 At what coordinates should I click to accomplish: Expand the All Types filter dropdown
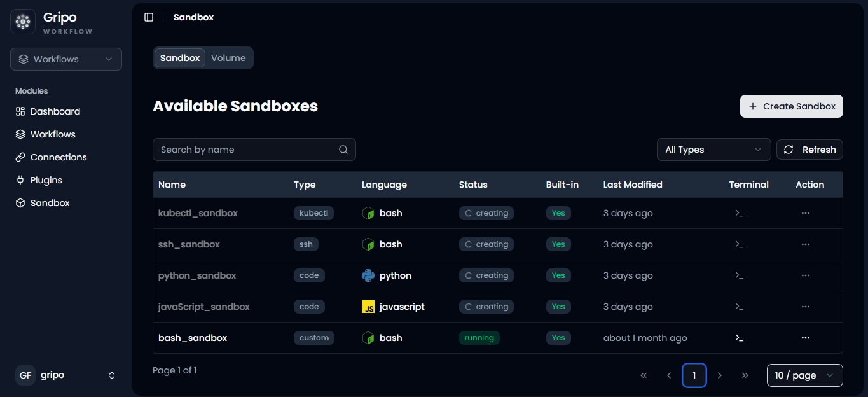713,150
